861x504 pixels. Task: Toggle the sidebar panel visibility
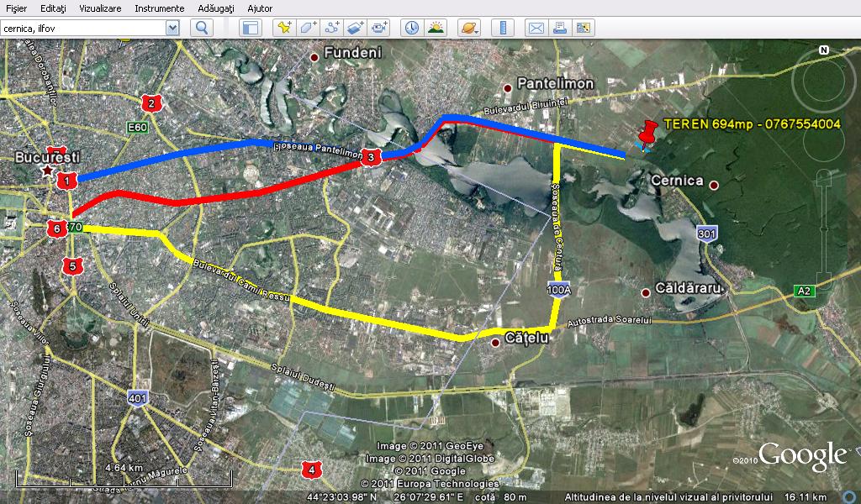250,28
